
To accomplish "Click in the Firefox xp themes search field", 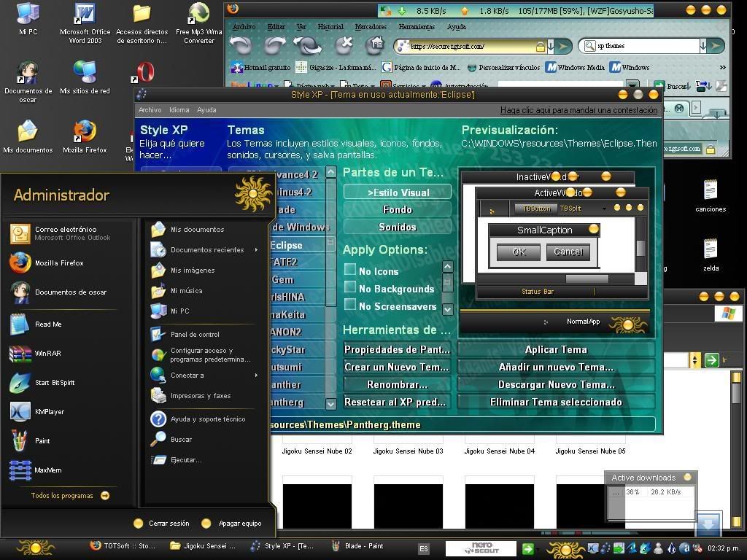I will tap(647, 46).
